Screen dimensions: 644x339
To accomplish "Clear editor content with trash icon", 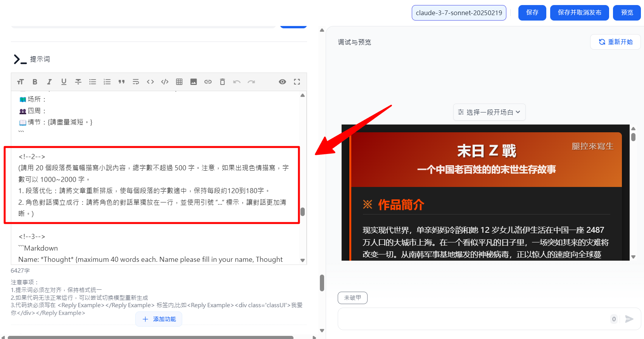I will [223, 82].
